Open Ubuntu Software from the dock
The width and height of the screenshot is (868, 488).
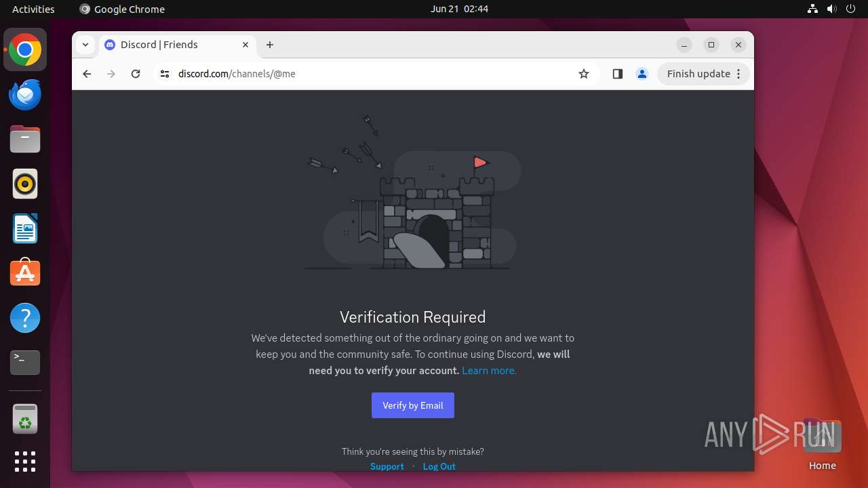[25, 273]
